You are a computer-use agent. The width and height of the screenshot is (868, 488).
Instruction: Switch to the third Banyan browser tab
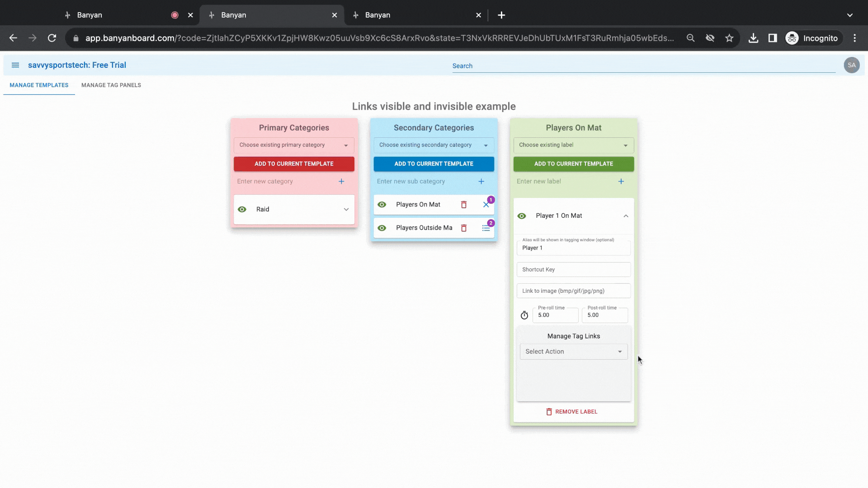(415, 15)
